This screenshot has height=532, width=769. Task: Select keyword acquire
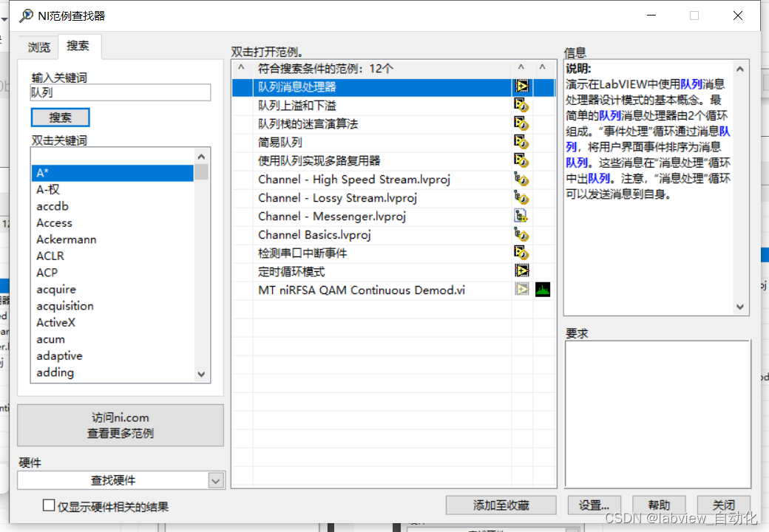coord(113,290)
